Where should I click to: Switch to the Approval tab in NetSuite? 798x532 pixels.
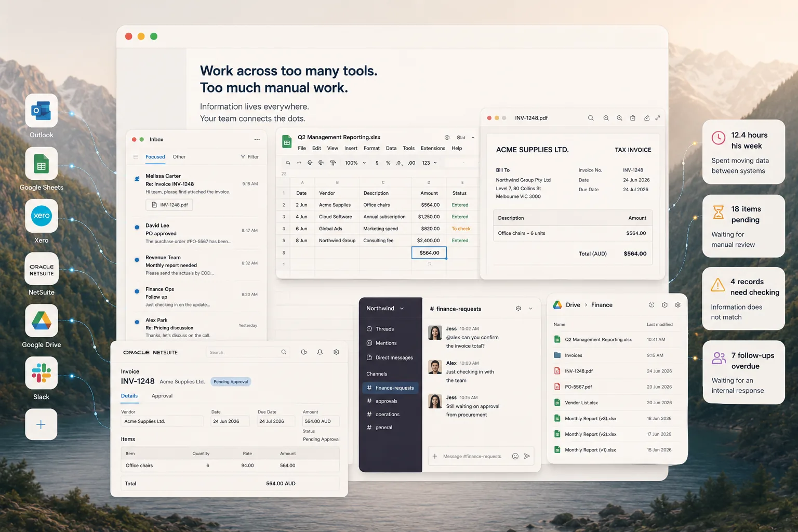[162, 396]
